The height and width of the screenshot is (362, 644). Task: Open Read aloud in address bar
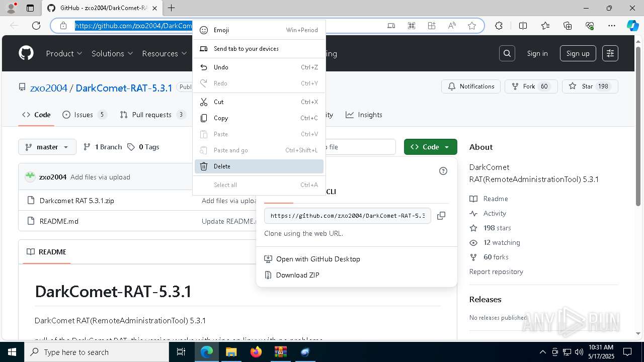[452, 26]
